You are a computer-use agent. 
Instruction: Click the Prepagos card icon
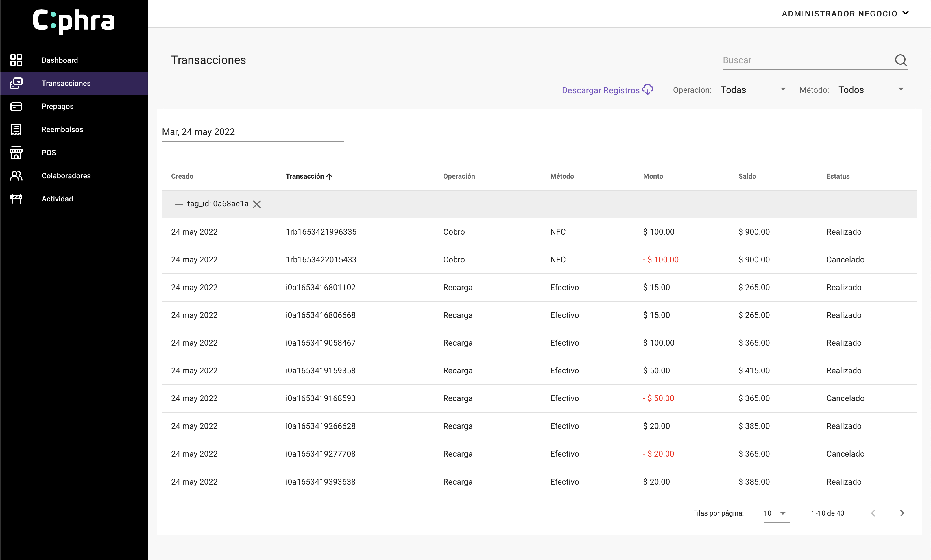click(16, 106)
